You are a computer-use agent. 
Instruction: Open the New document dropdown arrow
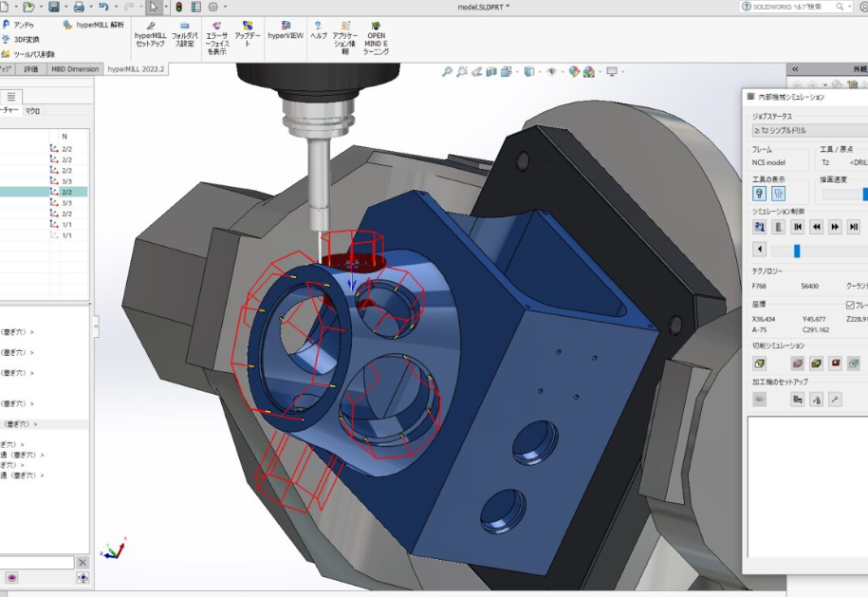point(16,7)
